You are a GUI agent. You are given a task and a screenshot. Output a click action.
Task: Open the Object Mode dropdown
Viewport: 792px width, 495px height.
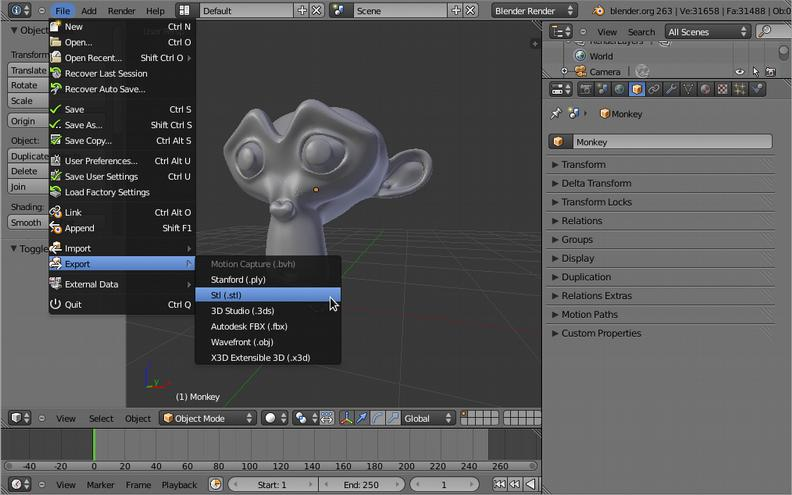[x=208, y=418]
